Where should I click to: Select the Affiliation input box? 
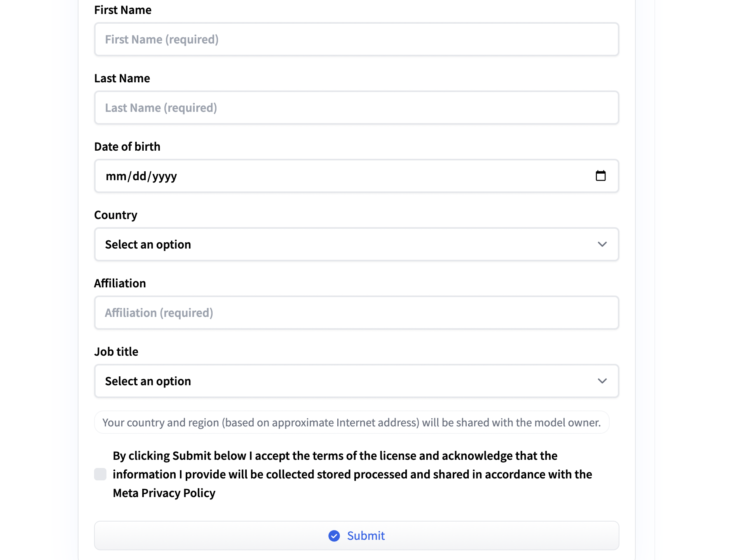[356, 313]
